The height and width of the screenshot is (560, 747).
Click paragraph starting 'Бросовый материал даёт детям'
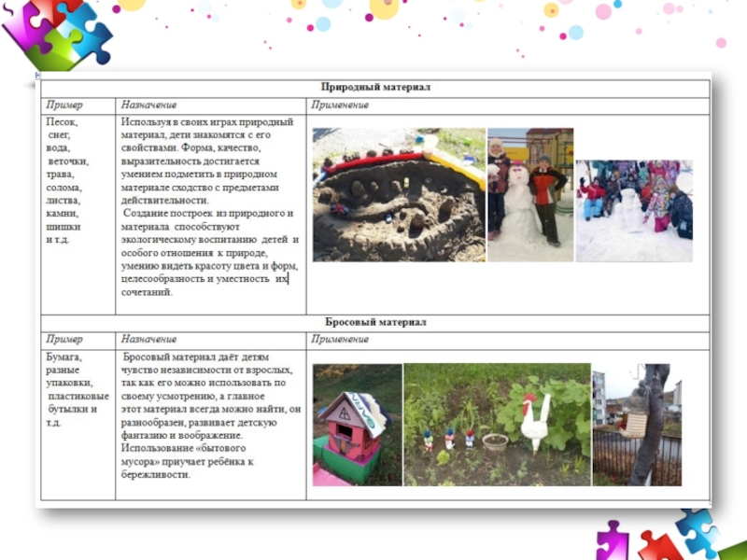click(x=209, y=415)
